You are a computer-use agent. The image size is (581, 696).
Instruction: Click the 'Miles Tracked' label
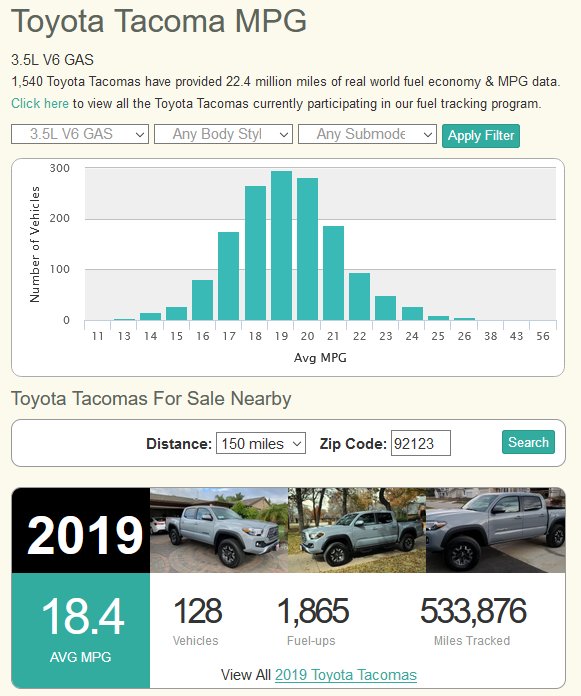click(x=472, y=641)
